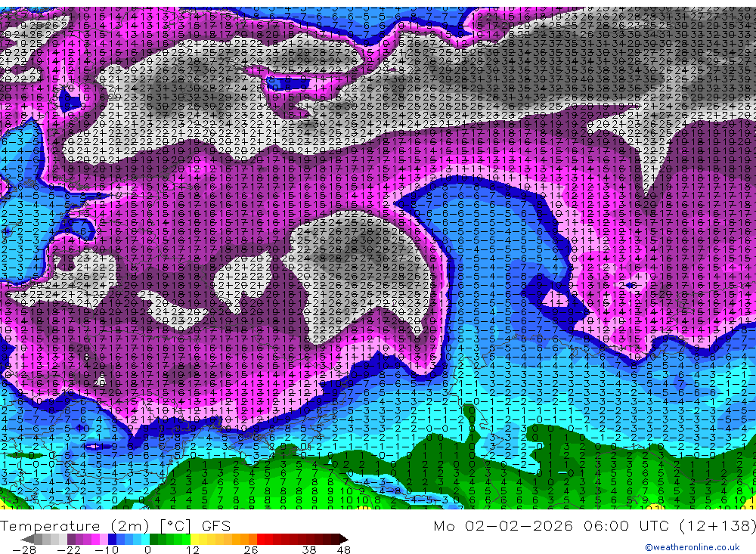The height and width of the screenshot is (554, 756).
Task: Click the bright yellow swatch above '12'
Action: tap(194, 540)
